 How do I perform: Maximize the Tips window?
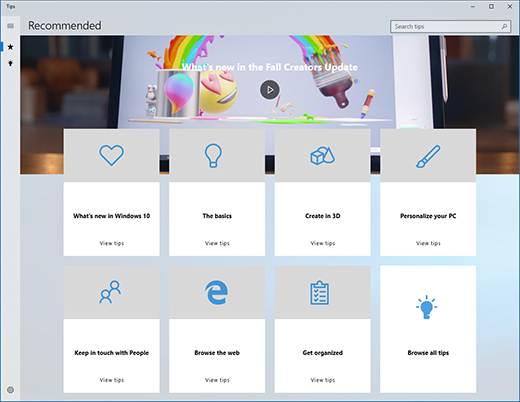[491, 7]
